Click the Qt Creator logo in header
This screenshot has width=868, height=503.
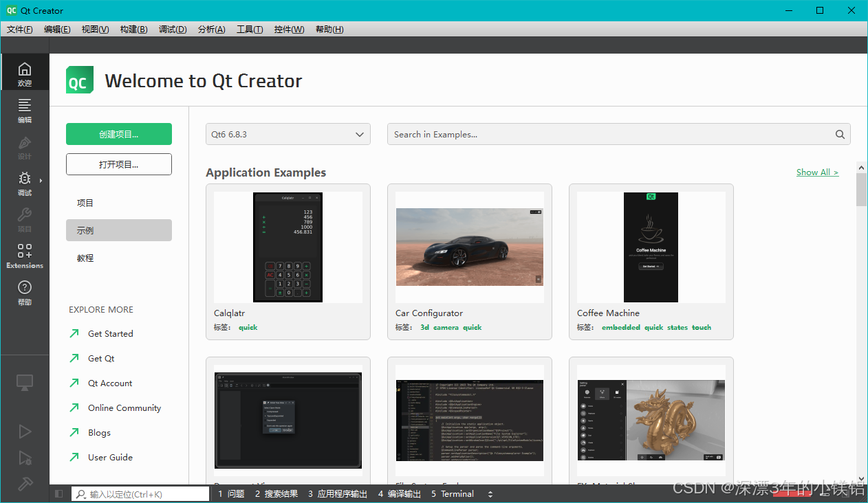80,80
